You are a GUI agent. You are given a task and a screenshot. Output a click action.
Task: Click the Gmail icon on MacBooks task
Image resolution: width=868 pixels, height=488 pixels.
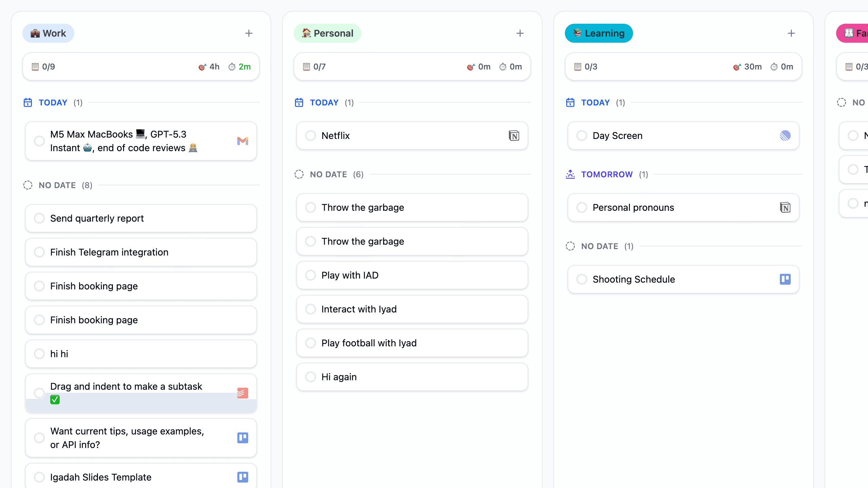coord(242,141)
